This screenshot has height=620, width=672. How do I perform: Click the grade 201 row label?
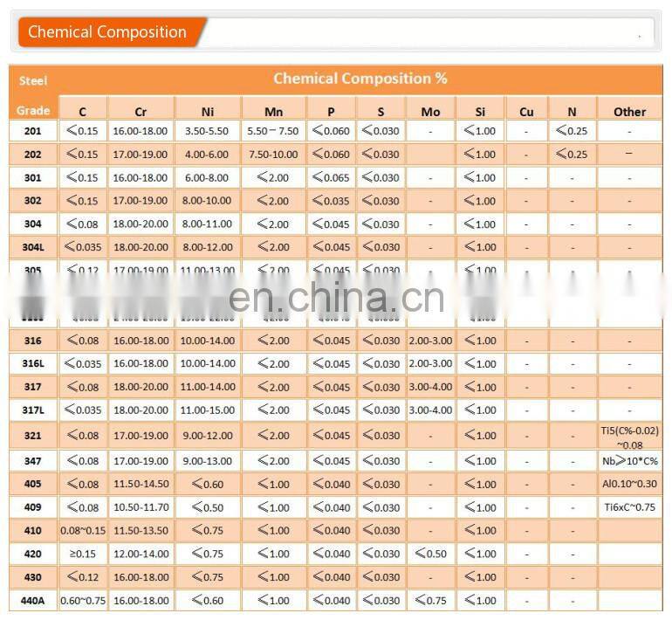pyautogui.click(x=32, y=131)
